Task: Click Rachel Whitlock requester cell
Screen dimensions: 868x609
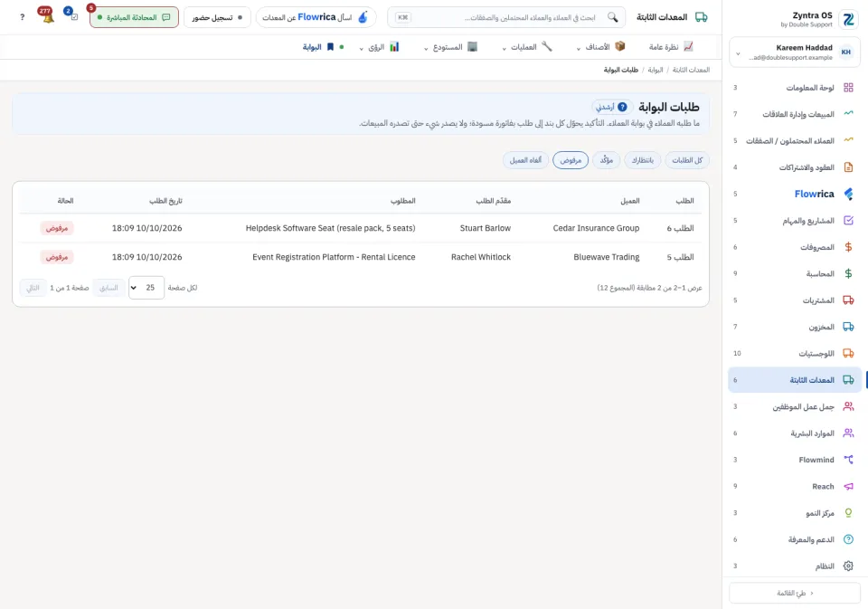Action: pyautogui.click(x=480, y=257)
